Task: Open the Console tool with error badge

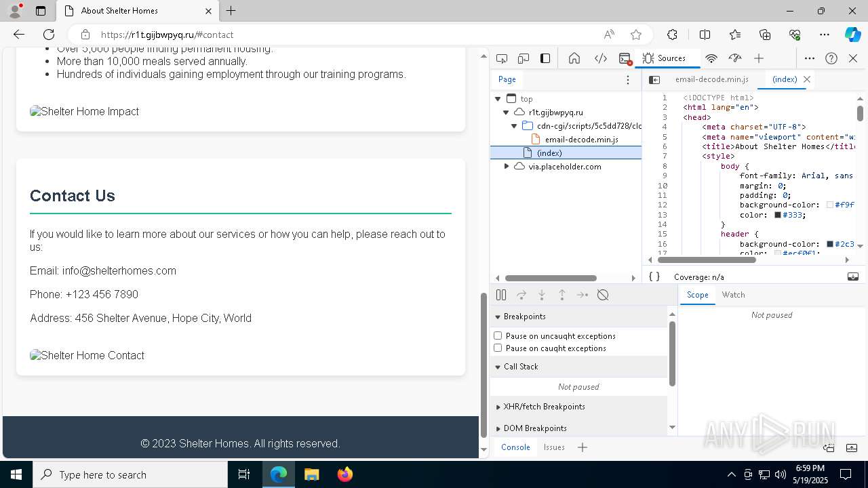Action: (x=625, y=58)
